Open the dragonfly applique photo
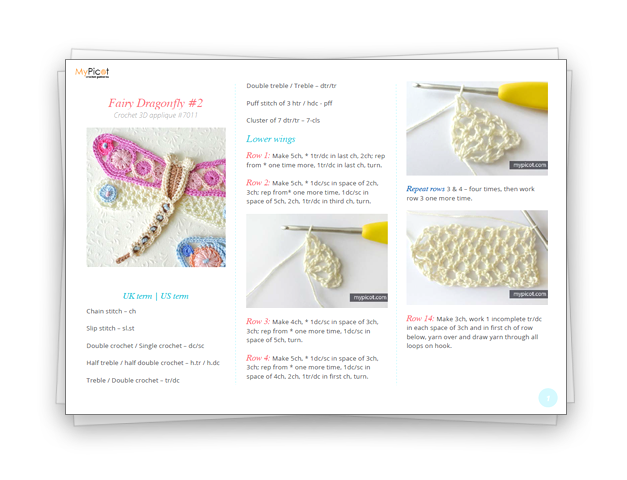The image size is (627, 480). pos(156,197)
